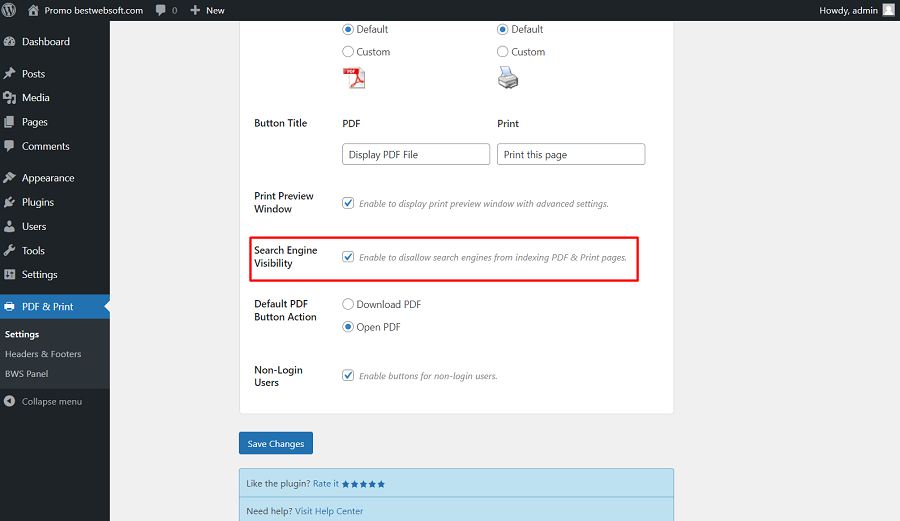The width and height of the screenshot is (900, 521).
Task: Open the BWS Panel submenu item
Action: (26, 374)
